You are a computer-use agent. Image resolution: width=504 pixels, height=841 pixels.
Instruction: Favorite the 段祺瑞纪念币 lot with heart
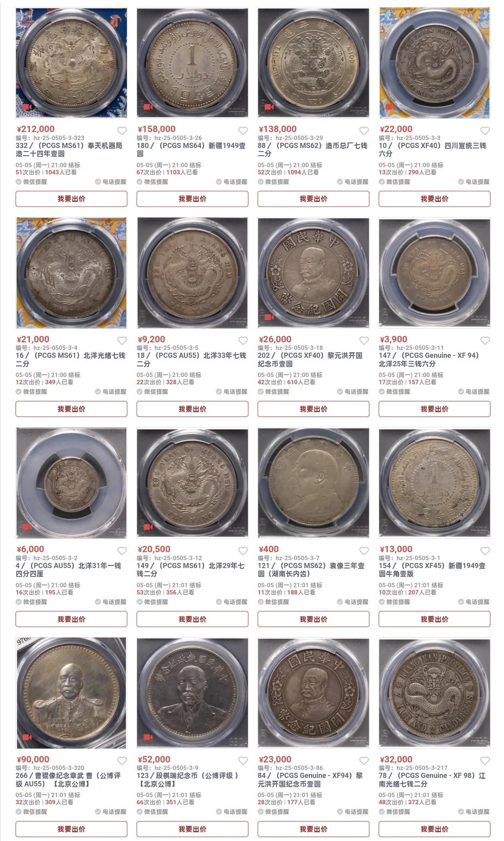coord(243,761)
